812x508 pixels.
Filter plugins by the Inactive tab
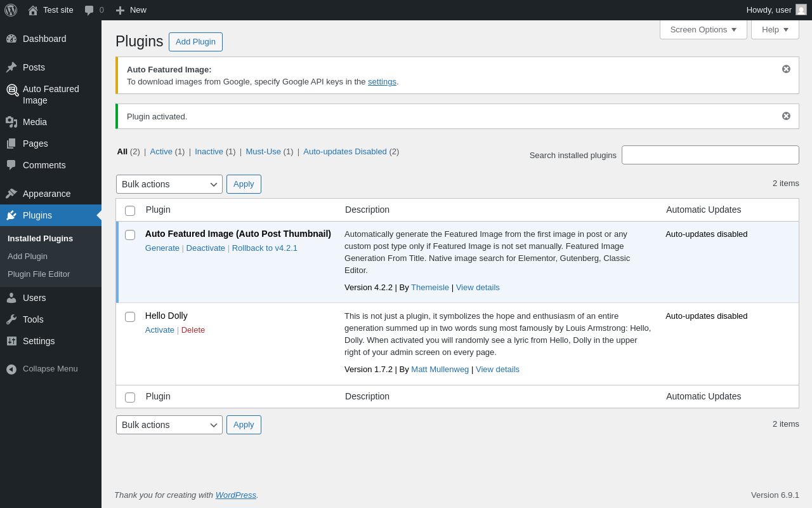(209, 151)
